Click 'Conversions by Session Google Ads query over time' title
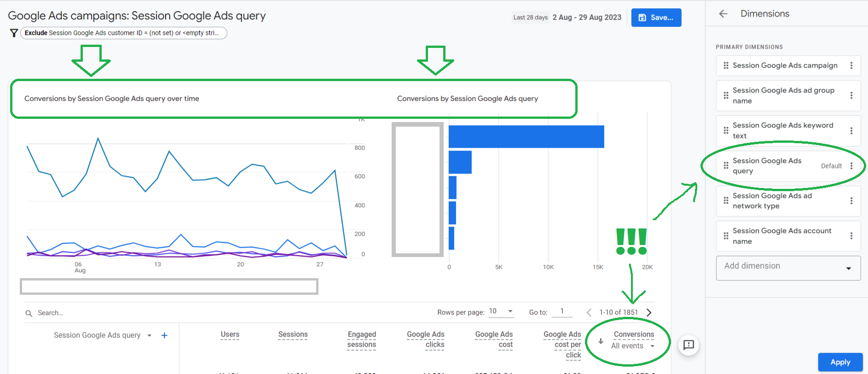This screenshot has width=868, height=374. [112, 99]
